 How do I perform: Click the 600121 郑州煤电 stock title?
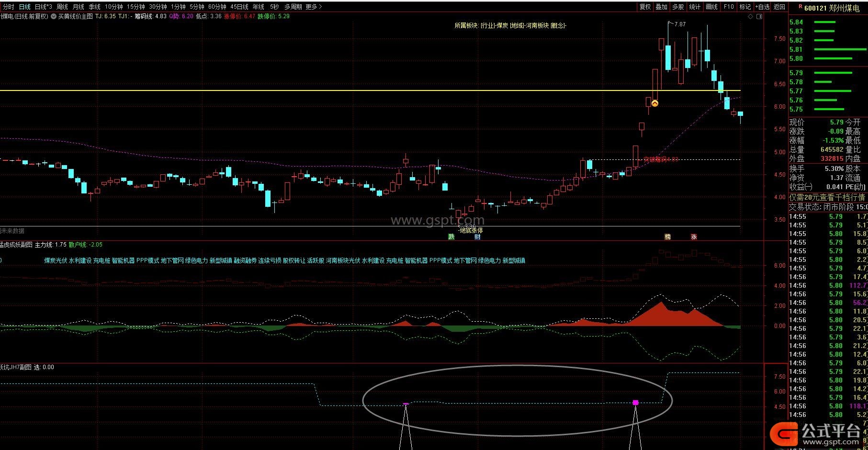[x=832, y=8]
